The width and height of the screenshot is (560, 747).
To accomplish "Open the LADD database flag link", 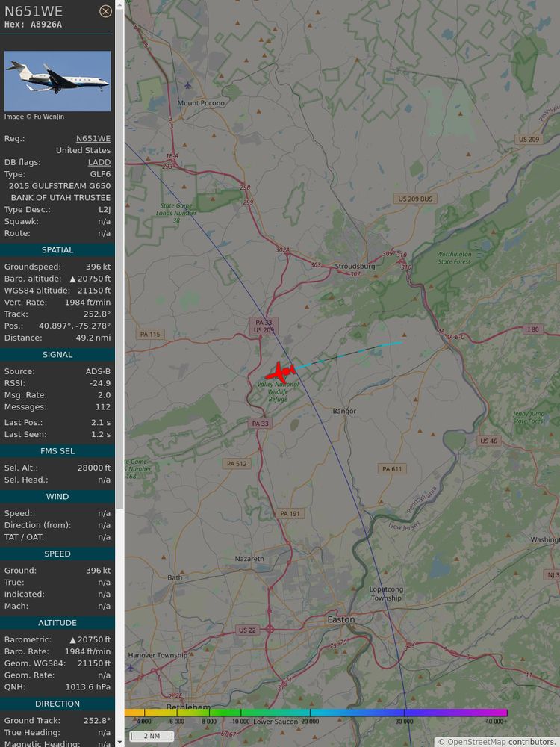I will point(99,162).
